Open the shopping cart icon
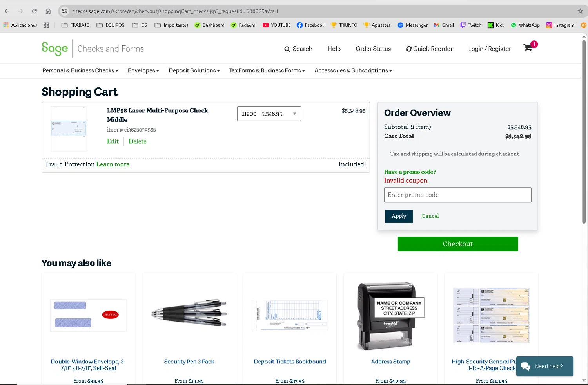588x385 pixels. [528, 48]
